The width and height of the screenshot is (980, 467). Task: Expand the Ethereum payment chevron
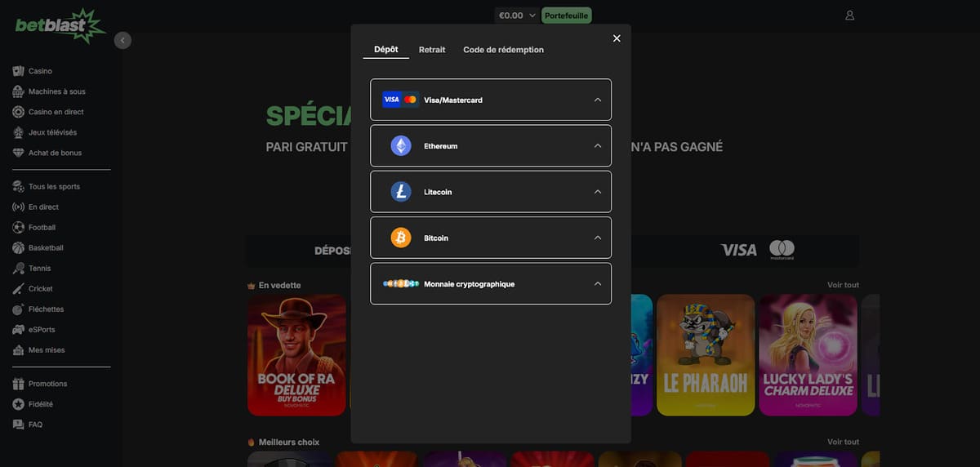(598, 145)
